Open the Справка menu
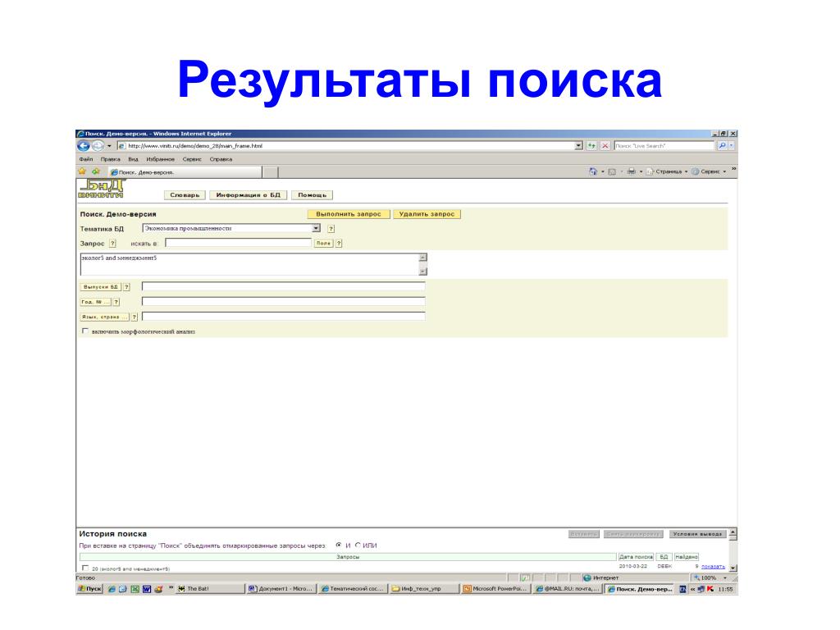The height and width of the screenshot is (630, 840). 221,159
